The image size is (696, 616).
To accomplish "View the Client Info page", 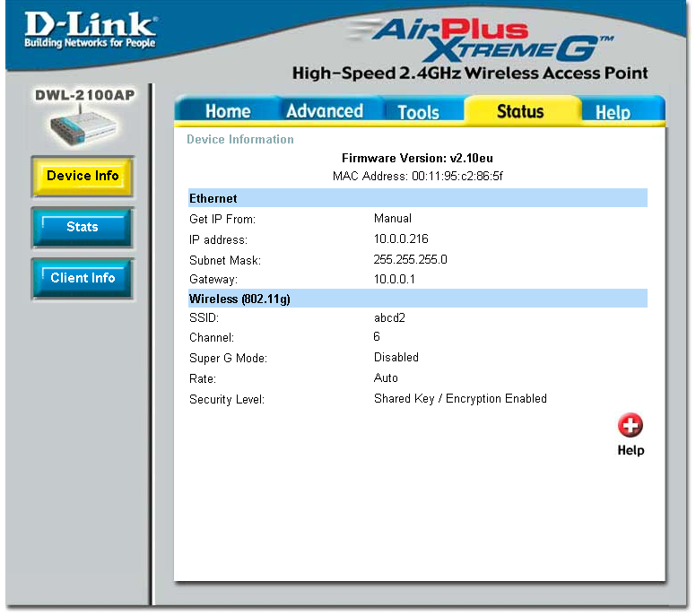I will tap(83, 278).
